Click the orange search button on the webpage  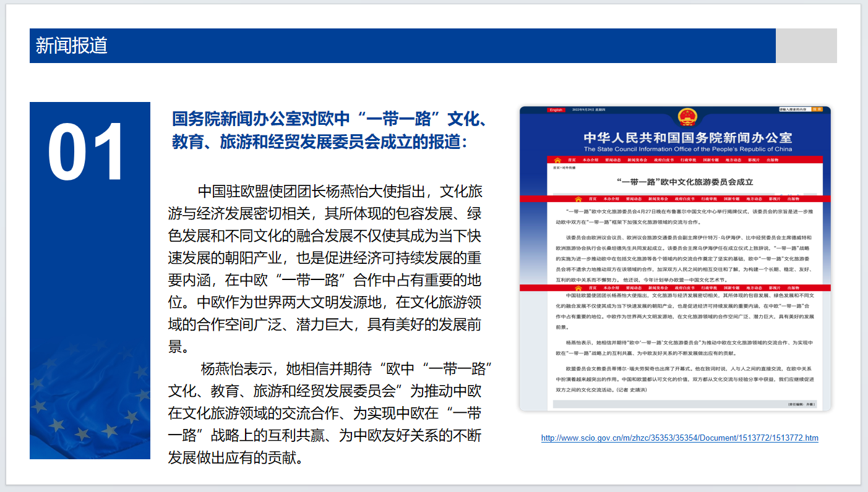point(817,109)
